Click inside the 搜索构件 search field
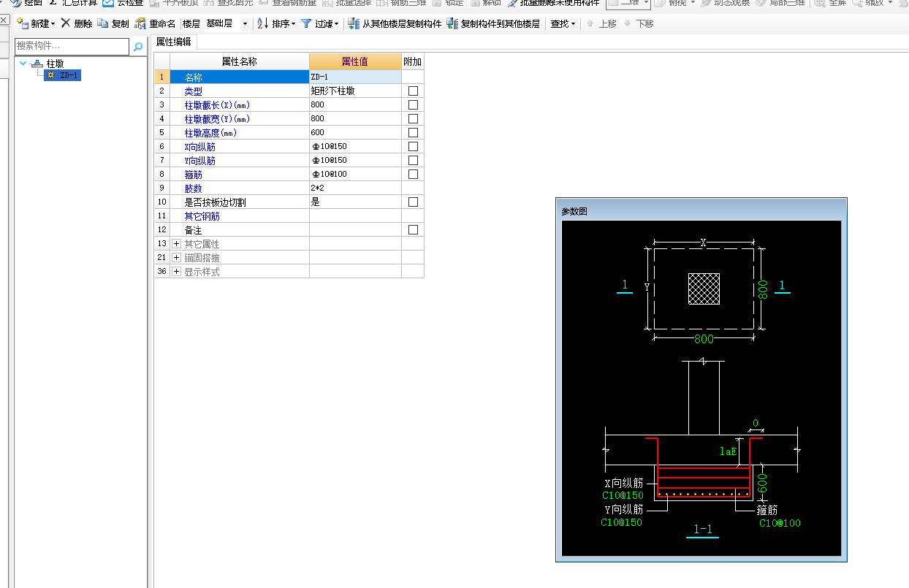This screenshot has height=588, width=909. [72, 47]
